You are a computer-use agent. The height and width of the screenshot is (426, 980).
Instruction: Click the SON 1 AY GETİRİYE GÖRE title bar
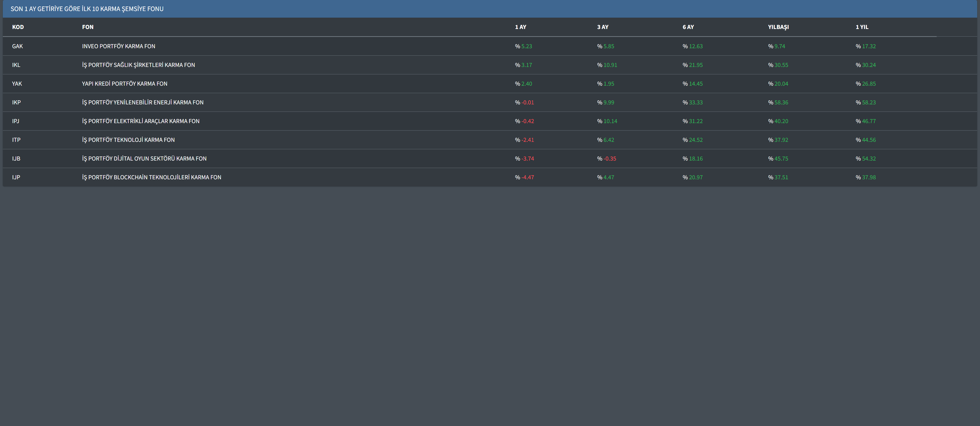click(87, 9)
